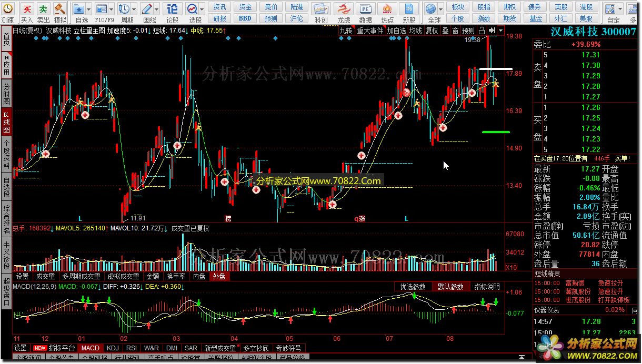The image size is (642, 364).
Task: Select the 画线 drawing pencil icon
Action: pos(147,9)
